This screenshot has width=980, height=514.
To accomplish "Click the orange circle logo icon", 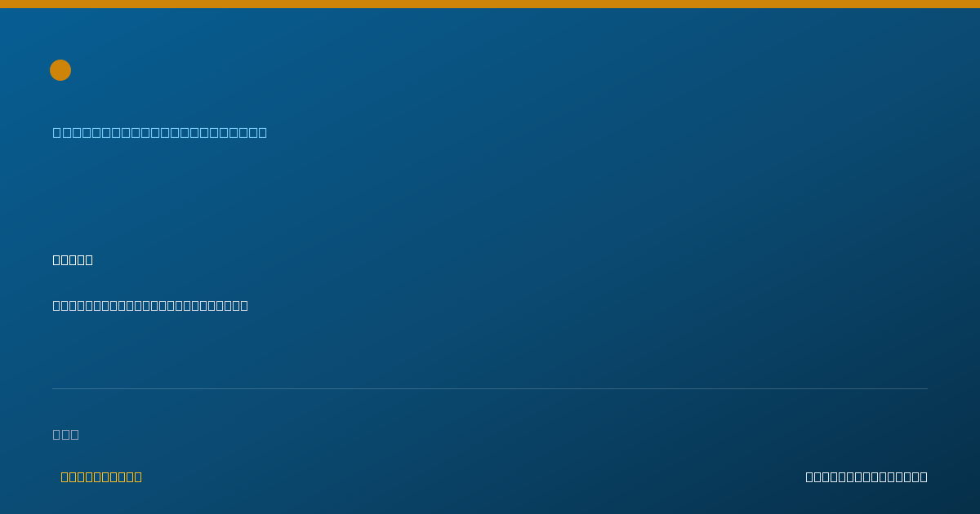I will coord(60,70).
